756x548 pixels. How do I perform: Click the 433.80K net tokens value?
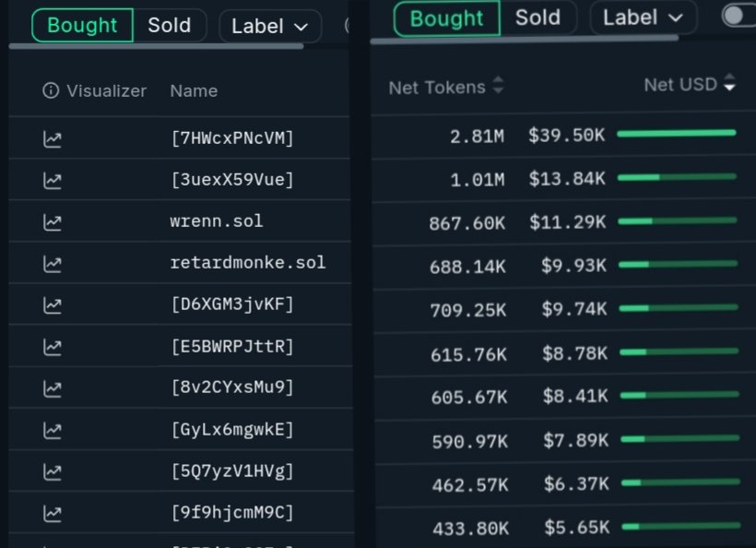[x=470, y=529]
